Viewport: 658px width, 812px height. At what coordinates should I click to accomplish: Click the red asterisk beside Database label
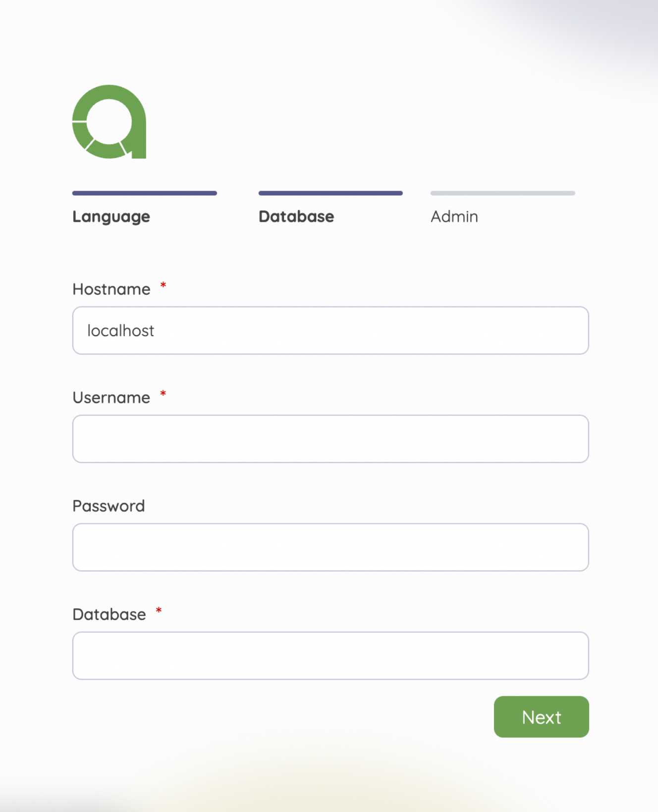(x=159, y=610)
